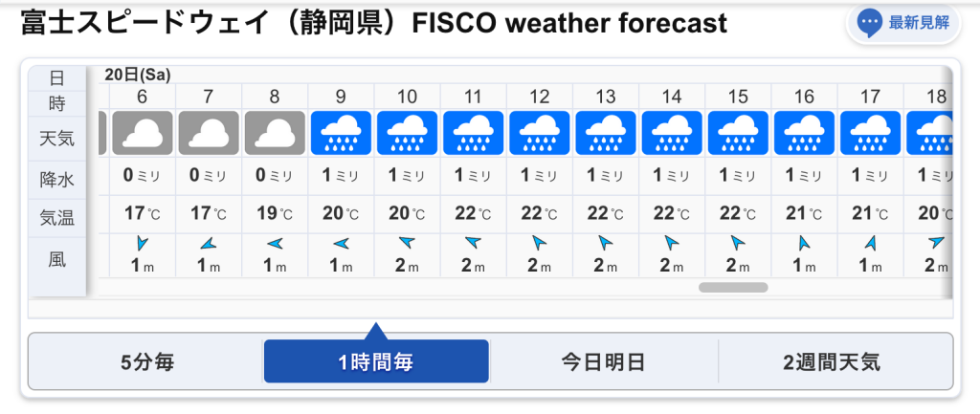
Task: Click the 22℃ temperature cell at 13 o'clock
Action: click(606, 213)
